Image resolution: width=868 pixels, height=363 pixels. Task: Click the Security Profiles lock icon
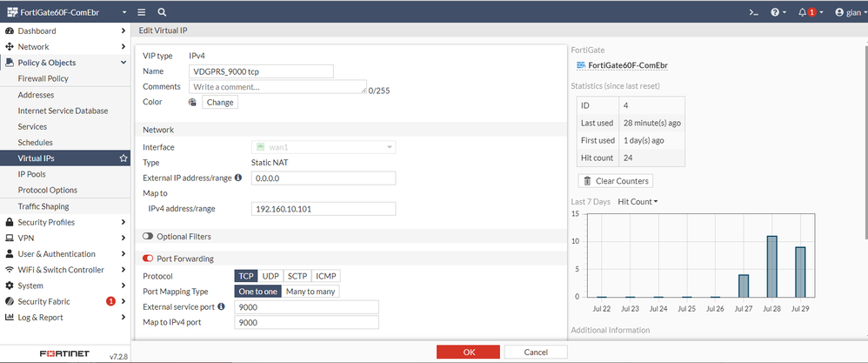pos(9,222)
